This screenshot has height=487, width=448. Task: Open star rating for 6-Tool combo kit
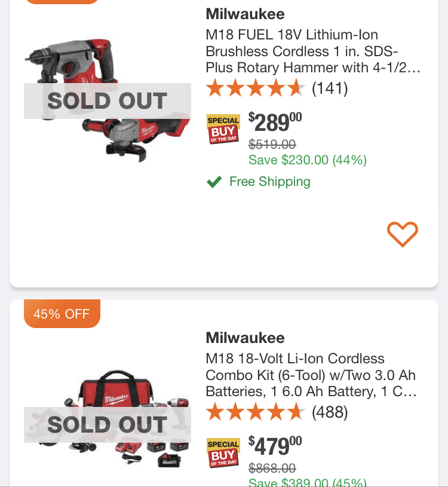coord(256,412)
